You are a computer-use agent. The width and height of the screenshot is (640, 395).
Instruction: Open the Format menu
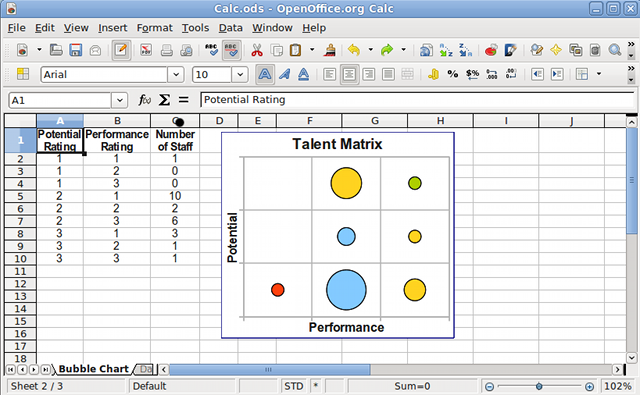(154, 28)
